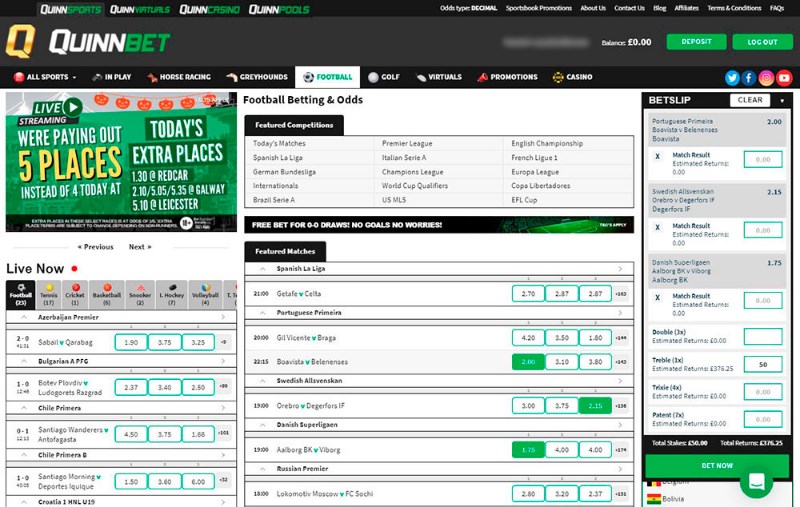Select Braga away win odds 1.80
The height and width of the screenshot is (507, 800).
(595, 338)
